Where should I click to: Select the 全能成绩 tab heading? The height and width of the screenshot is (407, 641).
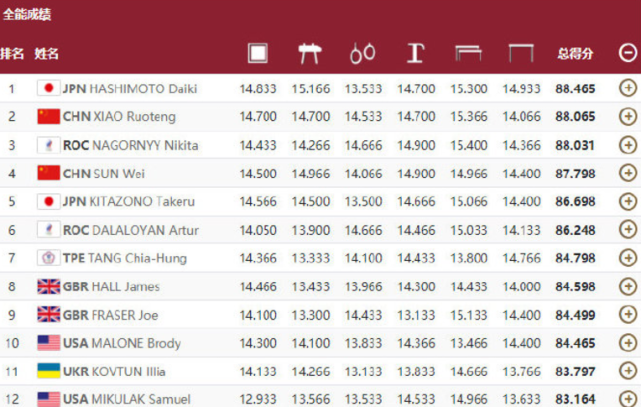27,15
